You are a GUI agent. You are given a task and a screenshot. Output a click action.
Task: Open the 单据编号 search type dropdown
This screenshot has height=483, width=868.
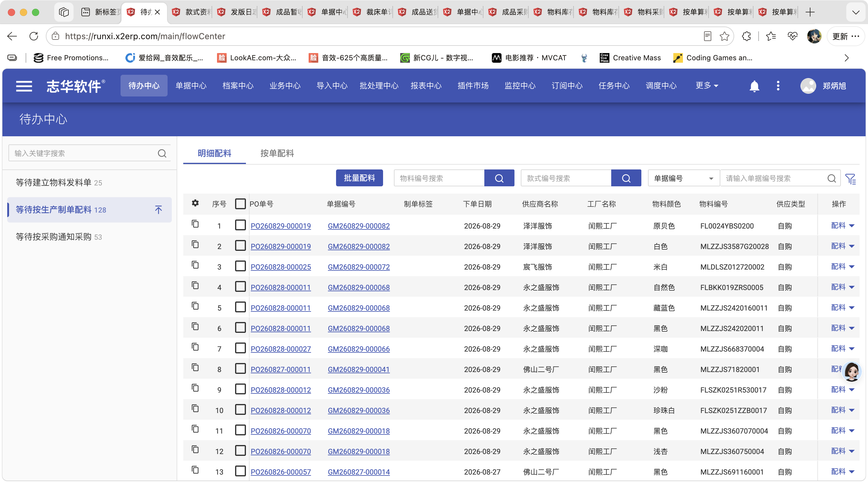[683, 178]
